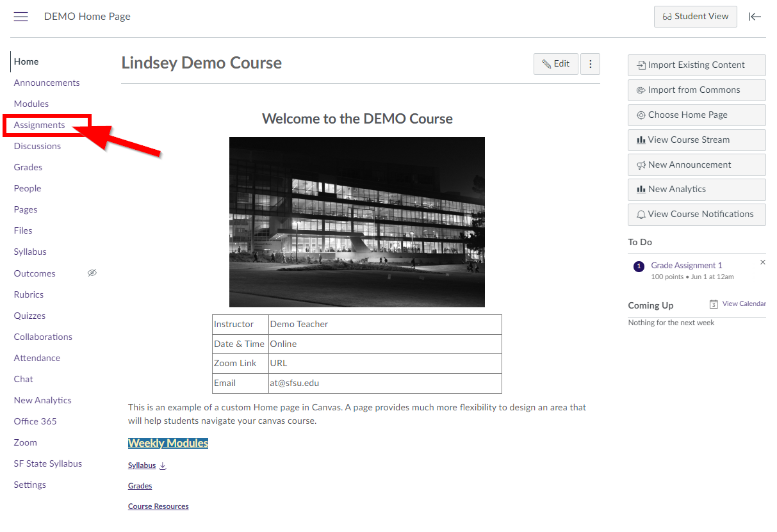Click the Welcome to the DEMO Course heading
Viewport: 777px width, 532px height.
pos(357,118)
